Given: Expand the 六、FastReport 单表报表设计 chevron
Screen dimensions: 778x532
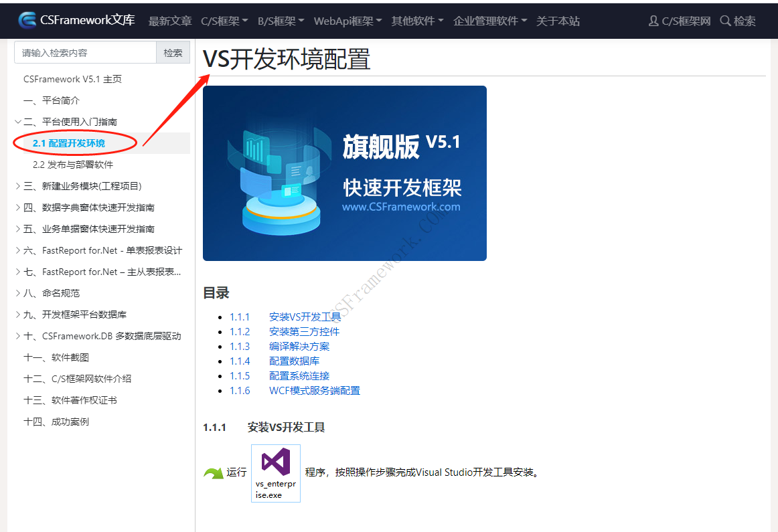Looking at the screenshot, I should (18, 250).
